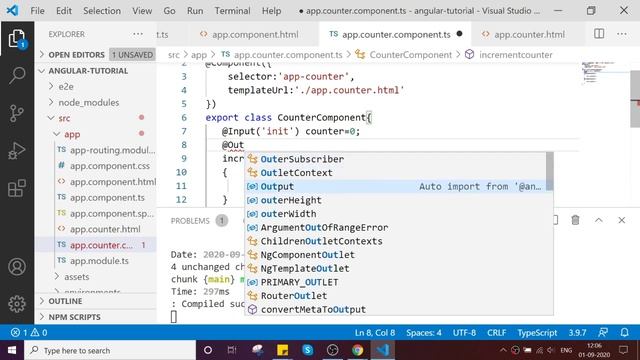Open Skype from taskbar
This screenshot has height=360, width=640.
pos(308,350)
